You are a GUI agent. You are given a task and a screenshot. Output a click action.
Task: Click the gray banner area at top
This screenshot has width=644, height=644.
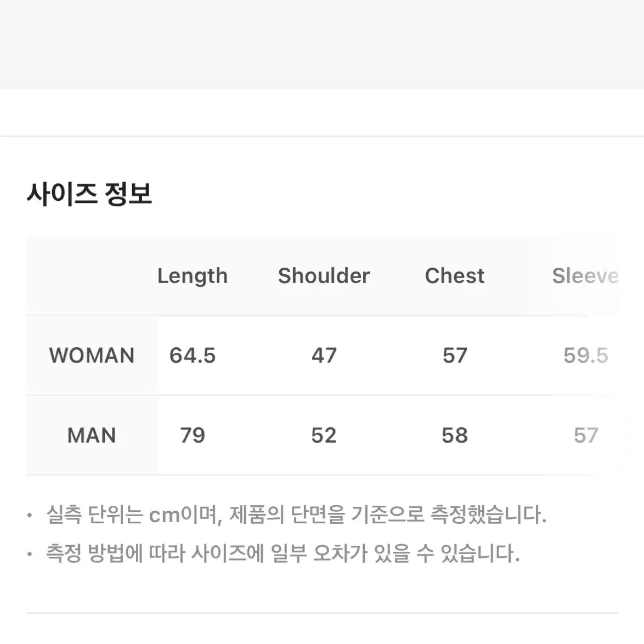point(322,44)
